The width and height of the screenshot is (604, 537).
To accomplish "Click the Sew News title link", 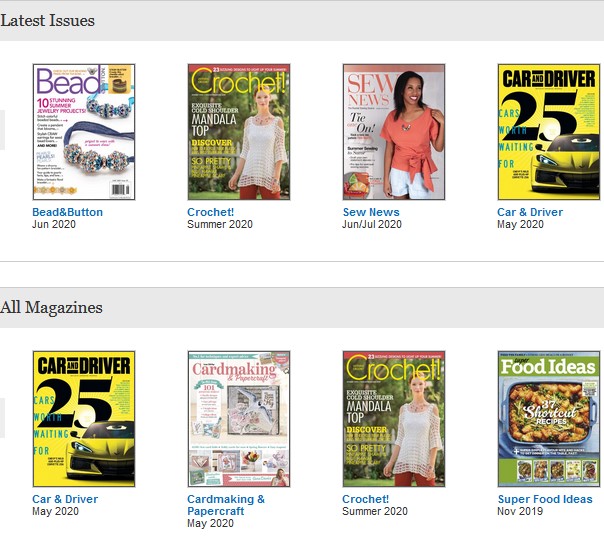I will pos(371,212).
